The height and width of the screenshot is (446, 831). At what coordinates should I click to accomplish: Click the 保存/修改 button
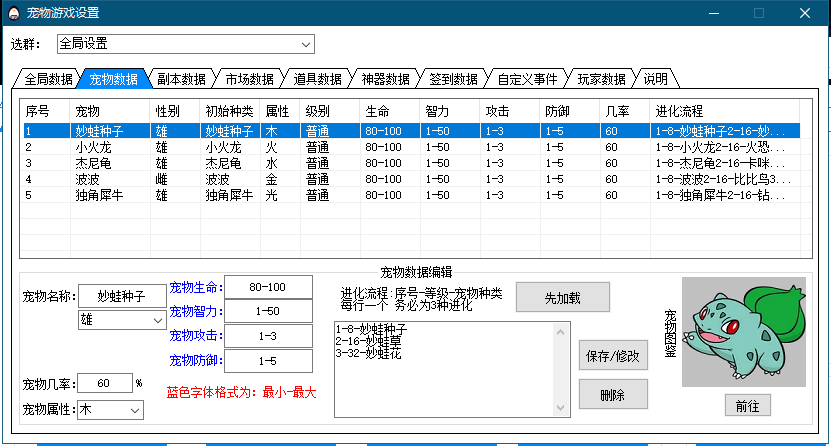click(614, 357)
